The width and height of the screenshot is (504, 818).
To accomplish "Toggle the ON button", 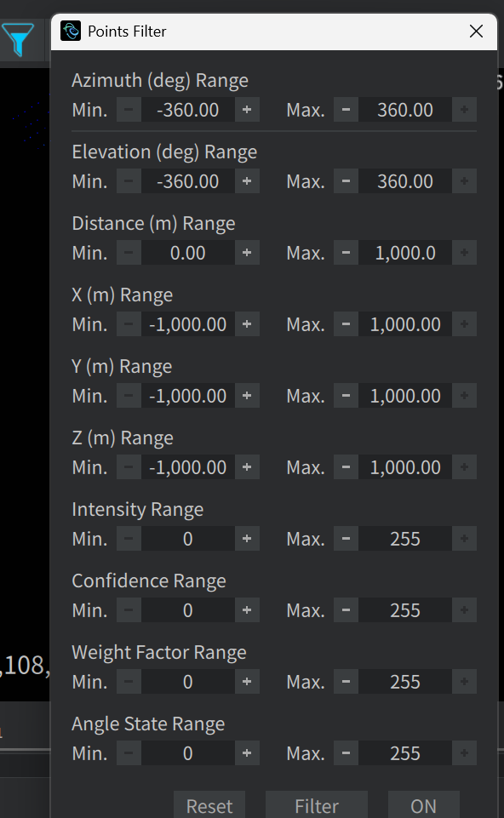I will click(423, 805).
